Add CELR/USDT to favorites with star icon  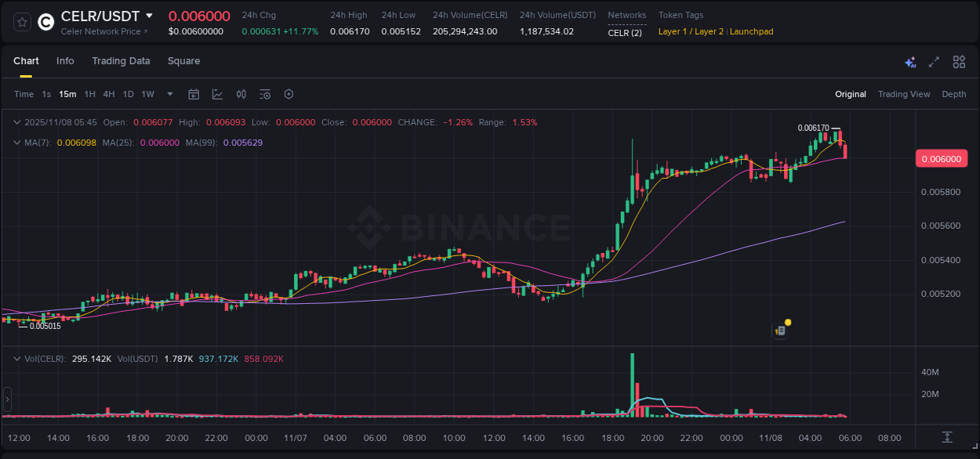point(20,22)
